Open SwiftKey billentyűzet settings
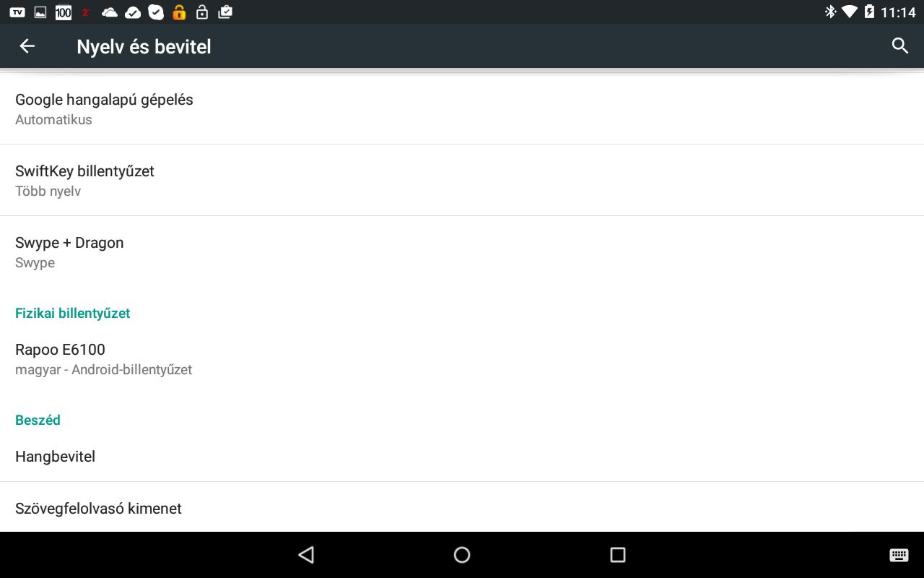 [462, 180]
